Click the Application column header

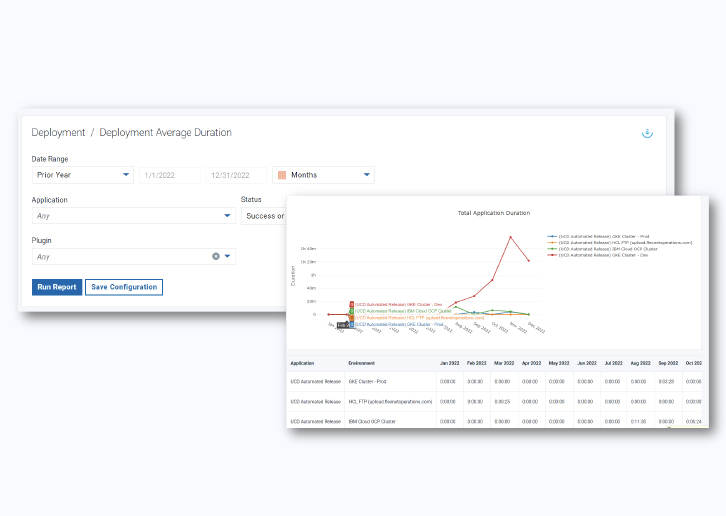tap(303, 363)
